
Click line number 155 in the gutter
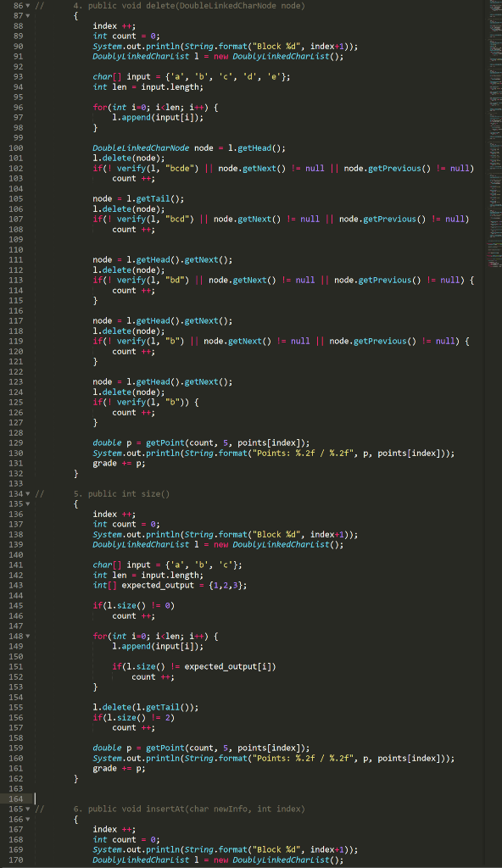click(16, 707)
